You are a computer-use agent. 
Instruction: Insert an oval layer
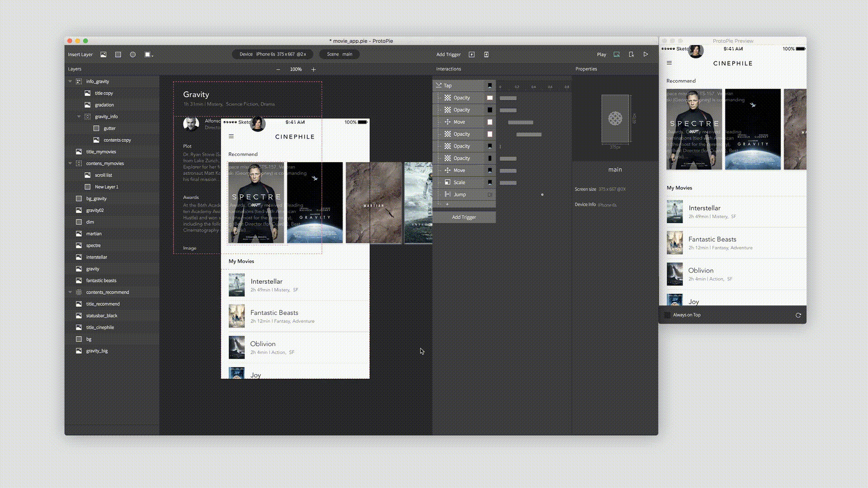(132, 54)
